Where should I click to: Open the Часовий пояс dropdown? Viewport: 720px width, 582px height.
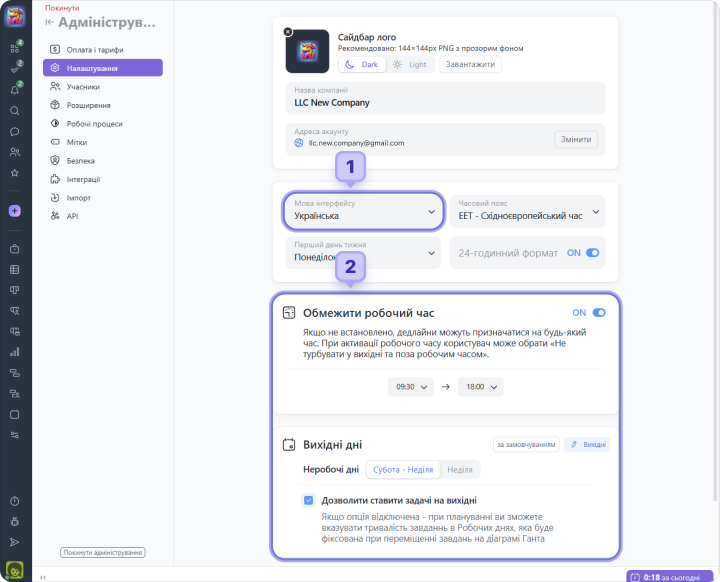pos(527,211)
